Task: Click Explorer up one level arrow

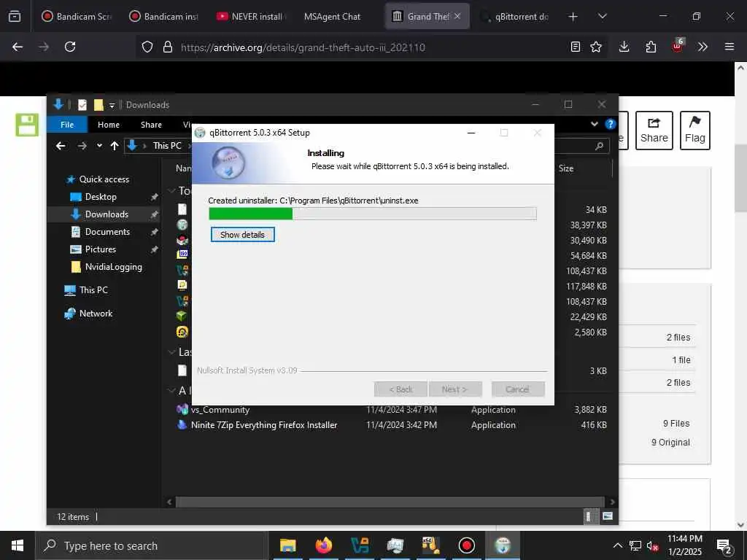Action: click(x=115, y=146)
